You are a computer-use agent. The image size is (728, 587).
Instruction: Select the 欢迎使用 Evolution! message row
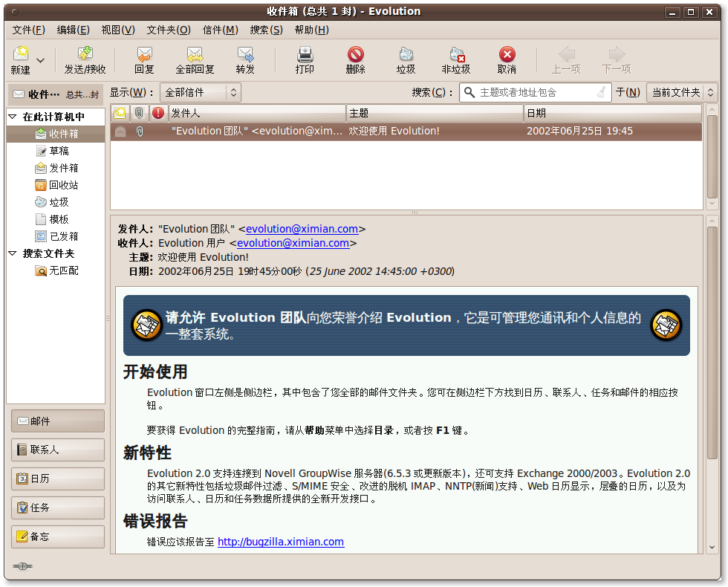406,132
